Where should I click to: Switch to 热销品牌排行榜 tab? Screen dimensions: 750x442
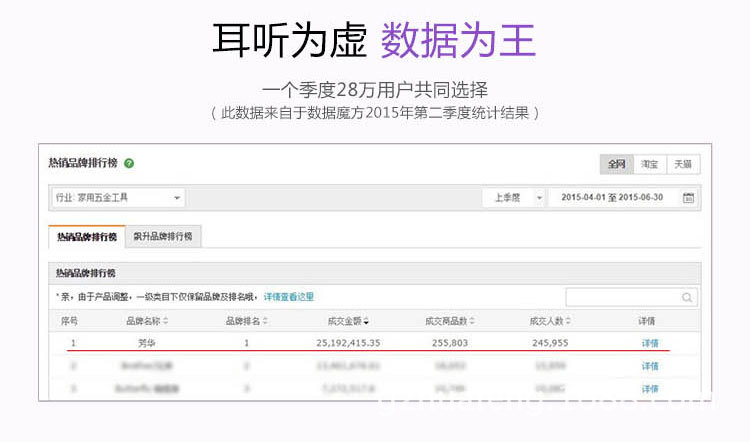pos(86,237)
